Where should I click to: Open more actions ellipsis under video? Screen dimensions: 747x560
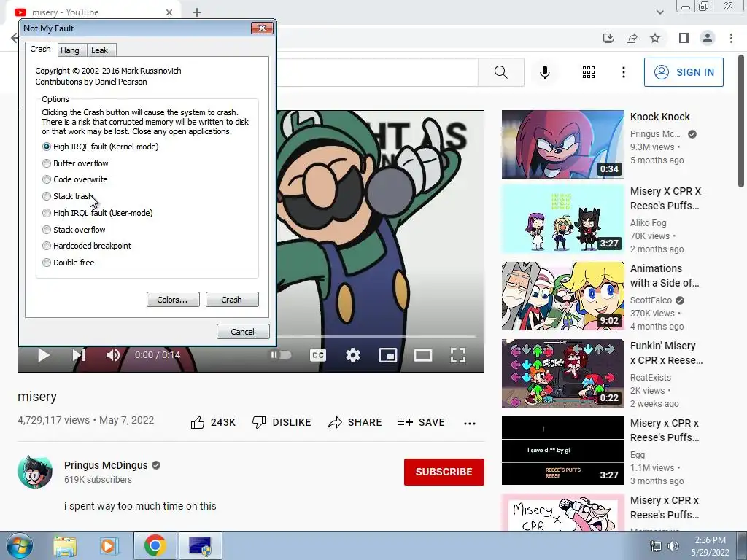pos(470,423)
